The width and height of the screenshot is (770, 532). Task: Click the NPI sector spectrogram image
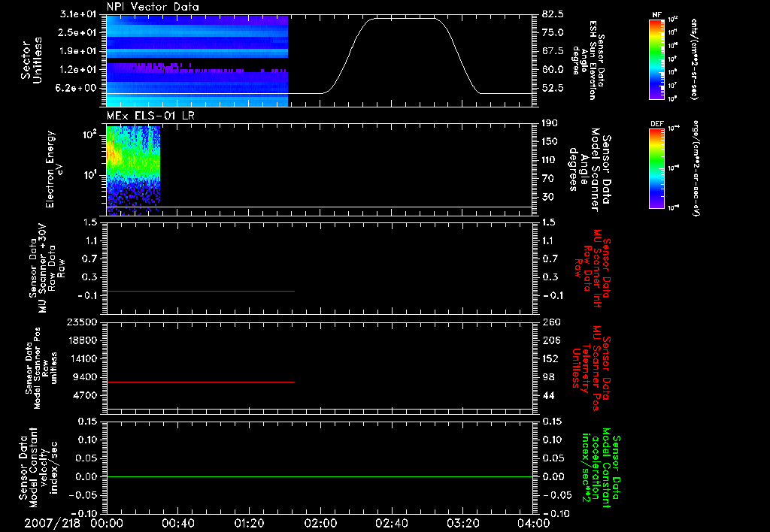(x=197, y=61)
